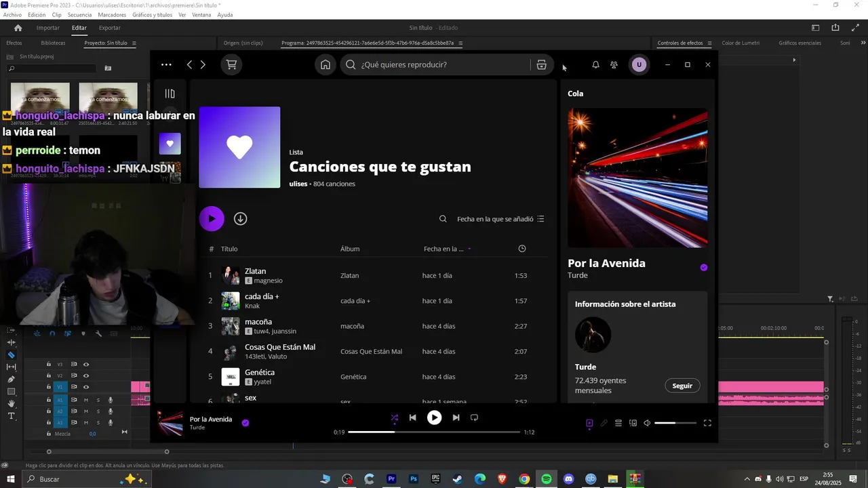The width and height of the screenshot is (868, 488).
Task: Toggle repeat in Spotify player
Action: [474, 418]
